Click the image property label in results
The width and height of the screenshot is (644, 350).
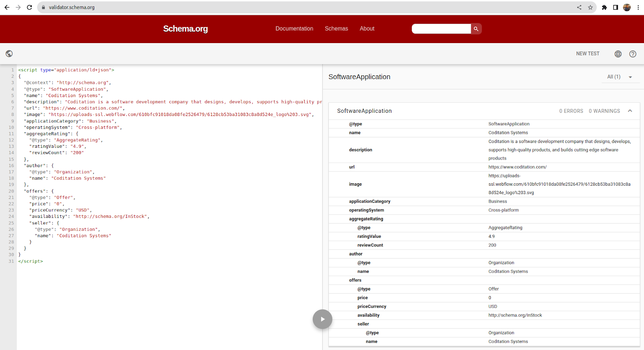tap(355, 184)
